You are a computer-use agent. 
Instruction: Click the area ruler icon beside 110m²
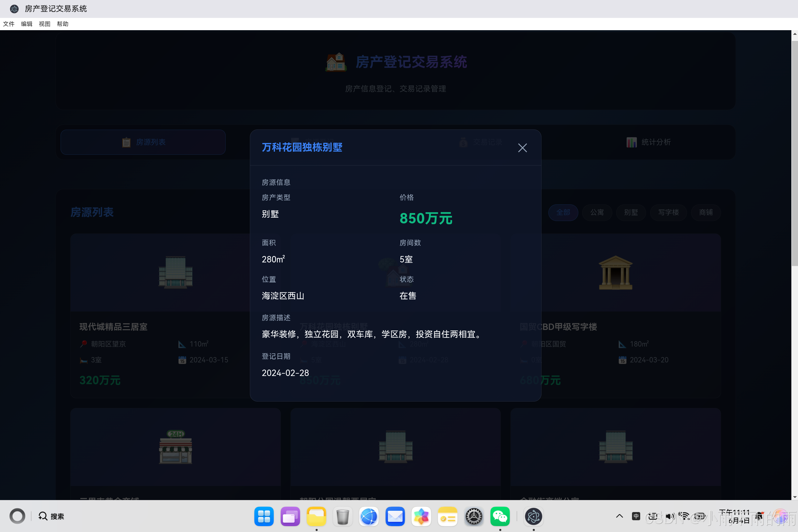coord(182,344)
